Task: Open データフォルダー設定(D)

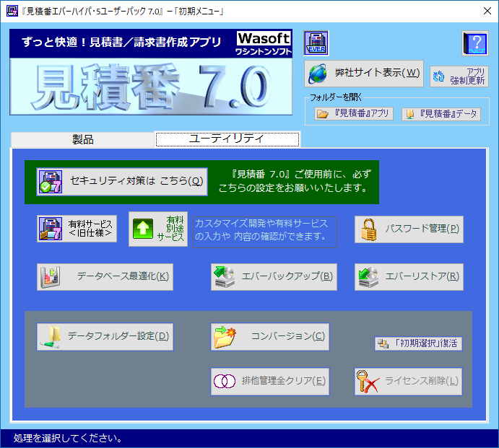Action: click(x=105, y=336)
